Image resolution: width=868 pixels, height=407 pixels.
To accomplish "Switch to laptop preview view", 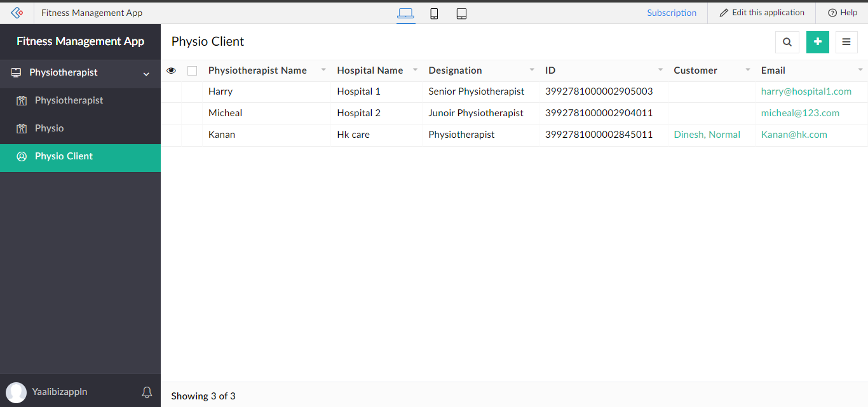I will 405,13.
